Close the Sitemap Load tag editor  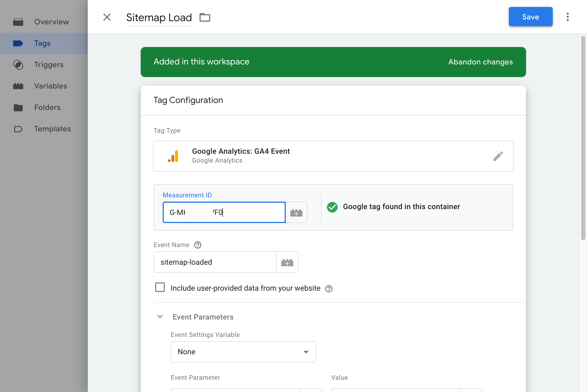click(x=107, y=17)
